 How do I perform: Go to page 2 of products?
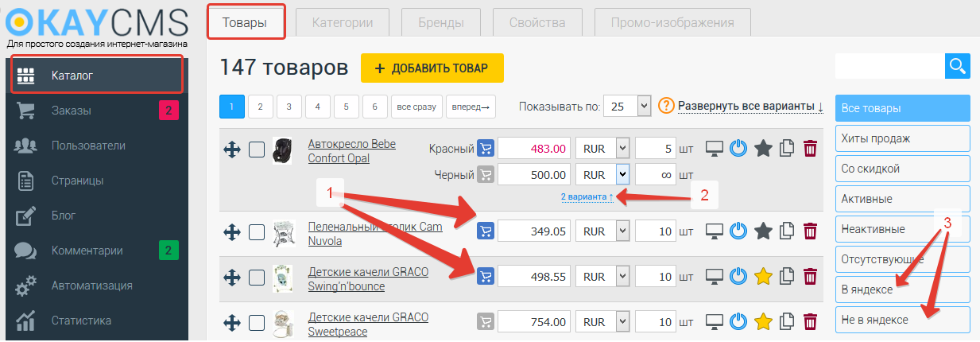pos(261,107)
